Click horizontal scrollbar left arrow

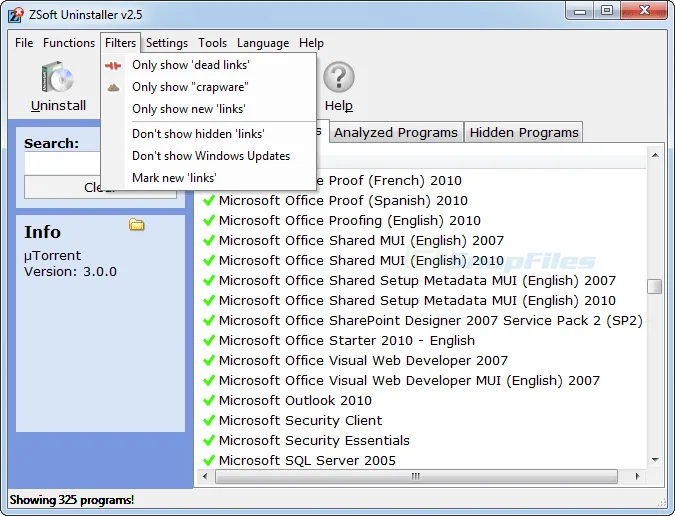[205, 476]
